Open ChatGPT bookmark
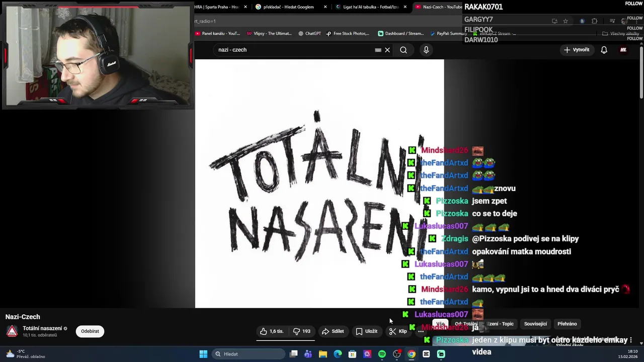 click(x=309, y=34)
